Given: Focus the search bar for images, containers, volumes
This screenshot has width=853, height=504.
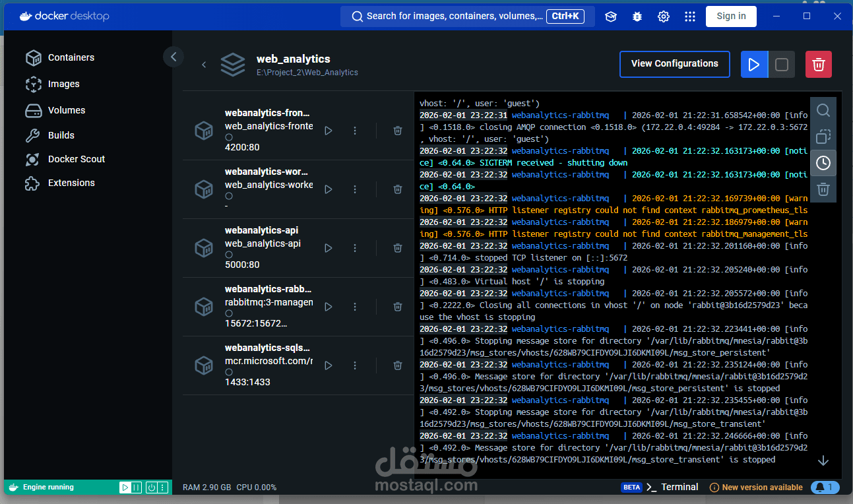Looking at the screenshot, I should 467,16.
